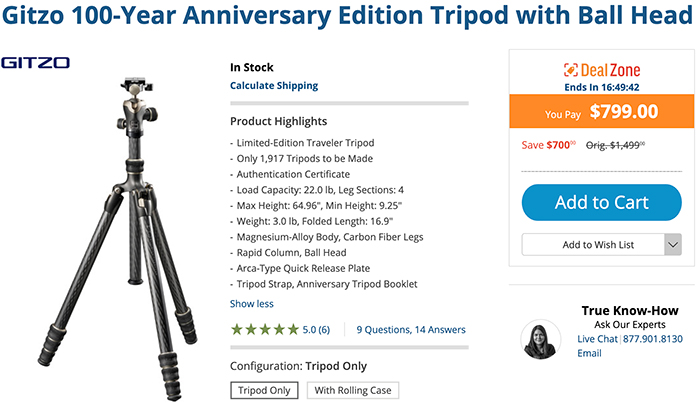Click the Gitzo brand logo
The image size is (700, 405).
click(36, 63)
